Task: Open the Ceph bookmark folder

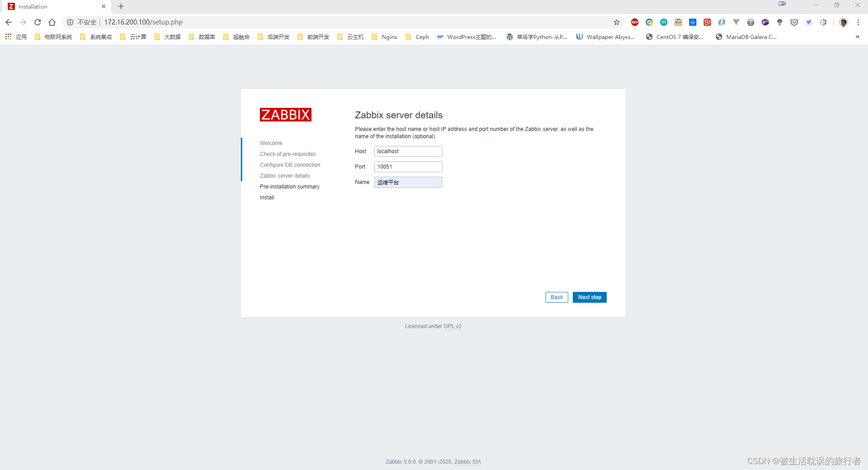Action: [417, 37]
